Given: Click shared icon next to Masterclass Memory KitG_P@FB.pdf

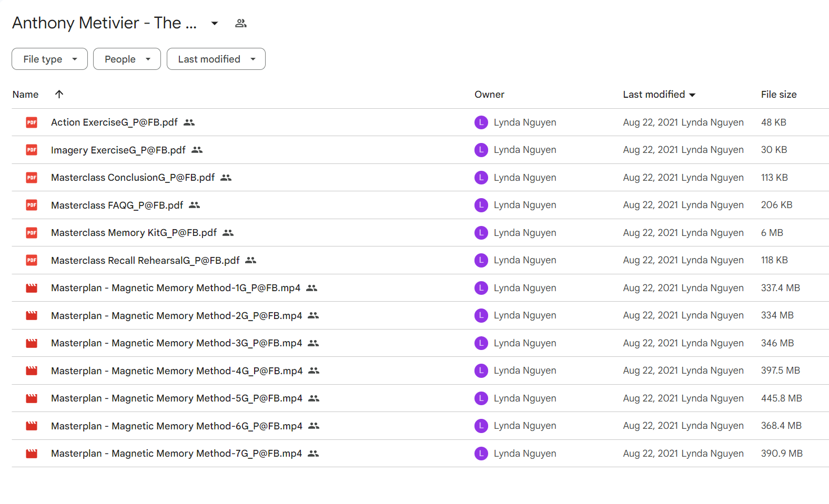Looking at the screenshot, I should point(228,233).
